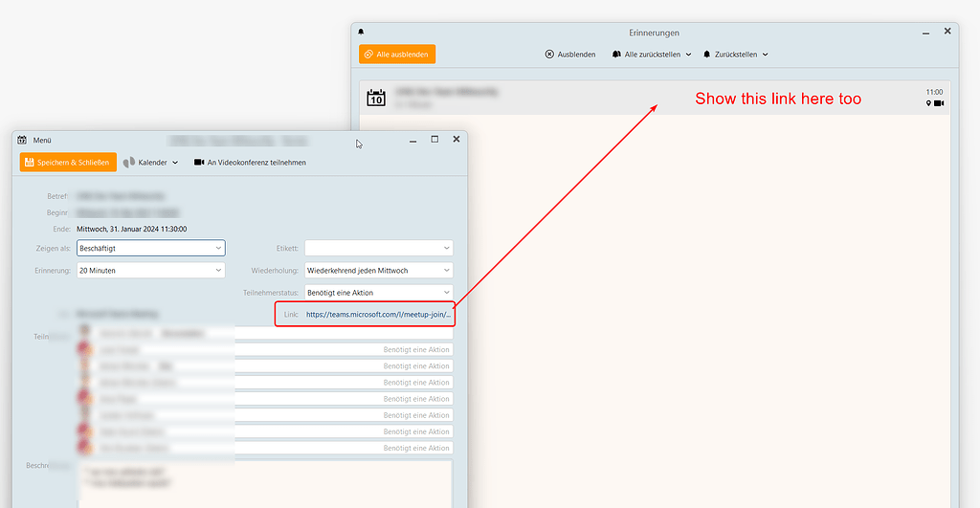Click the Ende date Mittwoch, 31. Januar 2024
The height and width of the screenshot is (508, 980).
pyautogui.click(x=132, y=230)
